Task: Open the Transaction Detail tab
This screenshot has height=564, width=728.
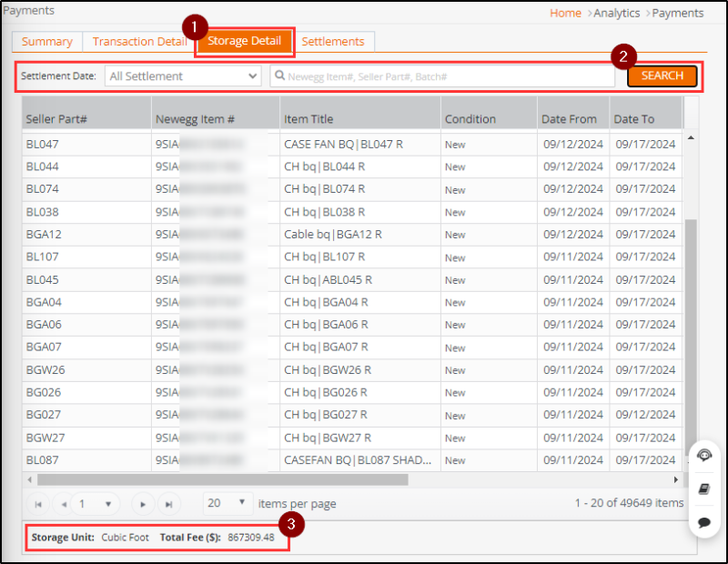Action: click(x=139, y=41)
